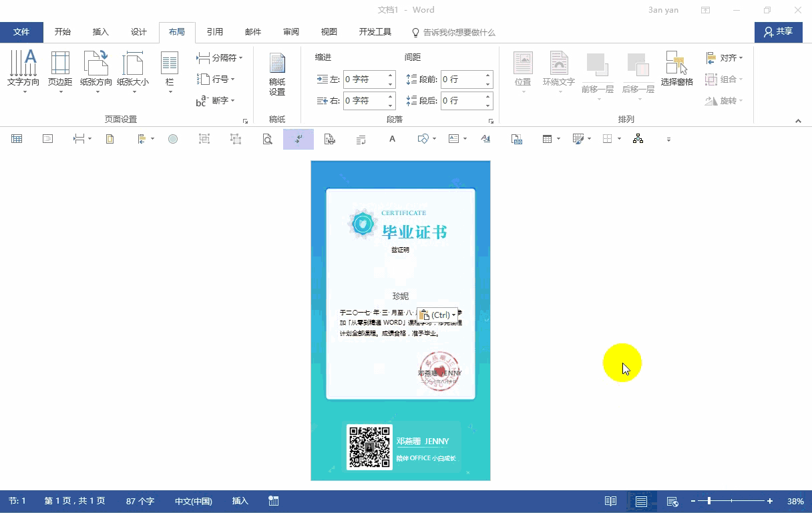
Task: Collapse the ribbon with the chevron
Action: click(798, 121)
